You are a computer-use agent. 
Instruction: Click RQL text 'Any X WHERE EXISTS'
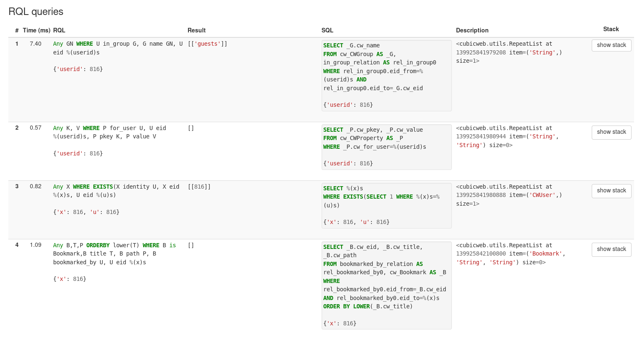click(116, 191)
